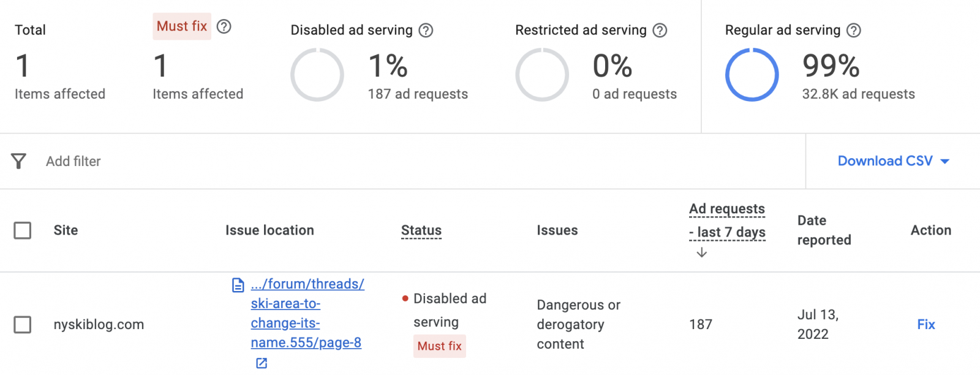Sort table by the Status column header
The height and width of the screenshot is (375, 980).
pyautogui.click(x=421, y=230)
